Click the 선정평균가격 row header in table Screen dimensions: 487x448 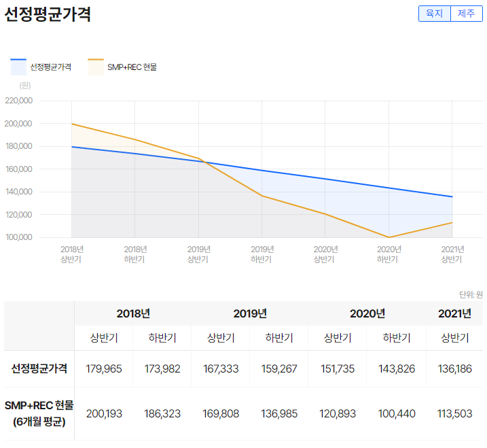point(39,369)
